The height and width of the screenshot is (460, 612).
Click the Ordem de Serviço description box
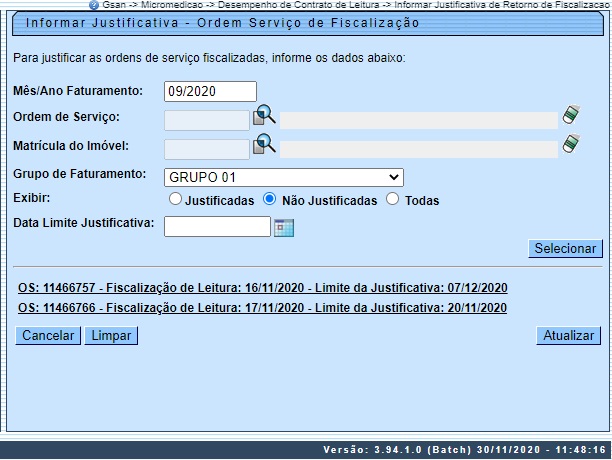point(419,121)
